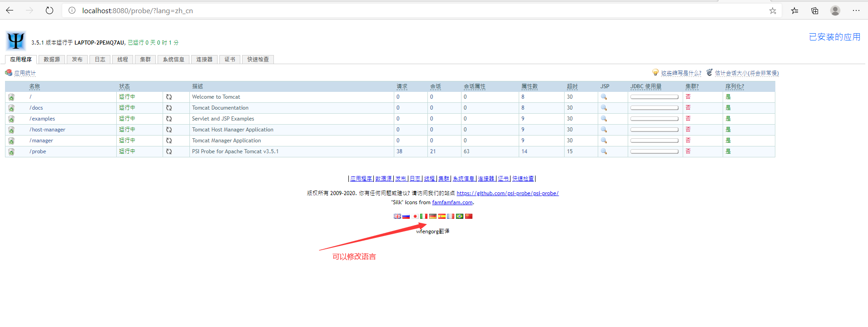Click the footer 系统信息 link
Image resolution: width=868 pixels, height=327 pixels.
[x=463, y=179]
